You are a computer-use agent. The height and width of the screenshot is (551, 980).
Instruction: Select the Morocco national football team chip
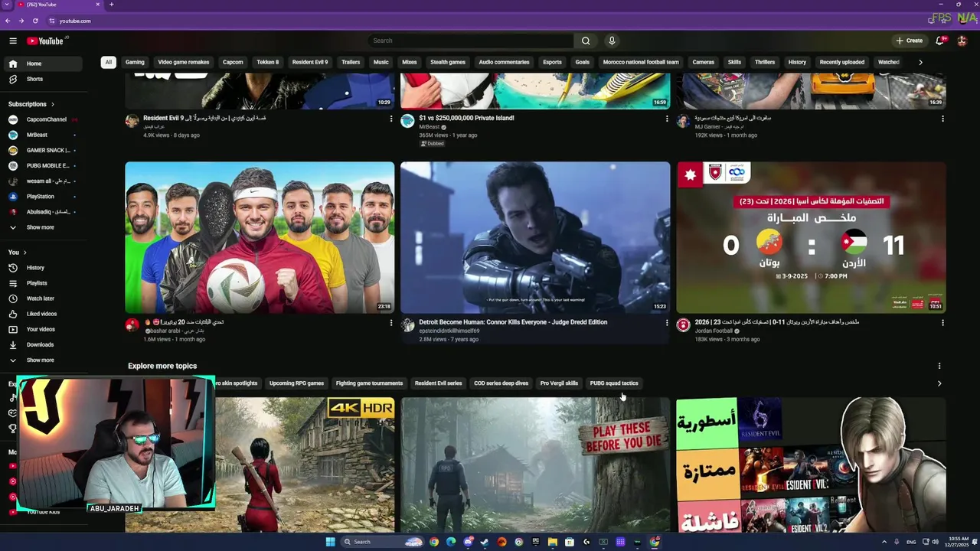(641, 62)
